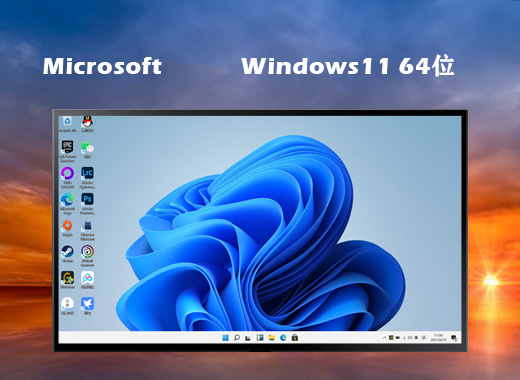This screenshot has width=520, height=380.
Task: Click the taskbar Search magnifier
Action: (x=237, y=338)
